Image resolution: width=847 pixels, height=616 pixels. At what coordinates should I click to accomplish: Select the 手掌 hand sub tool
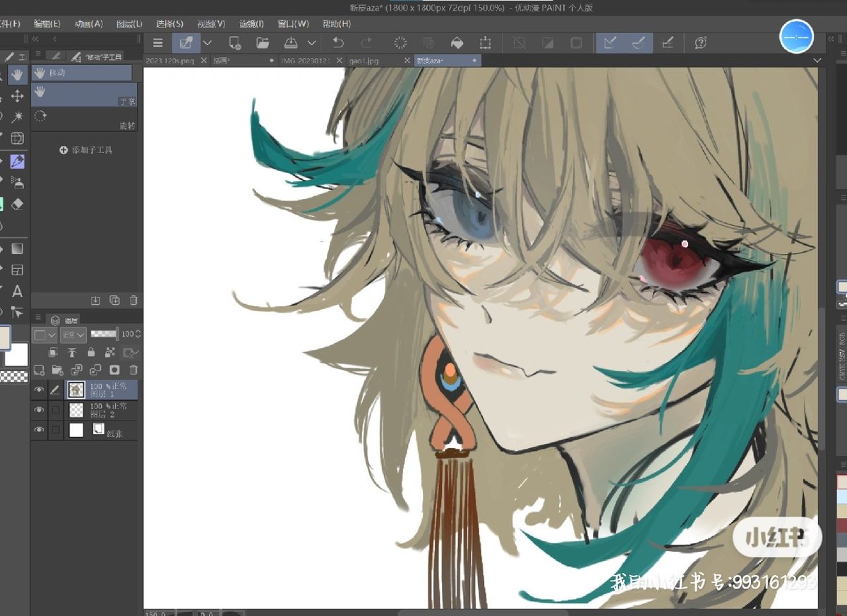(84, 95)
